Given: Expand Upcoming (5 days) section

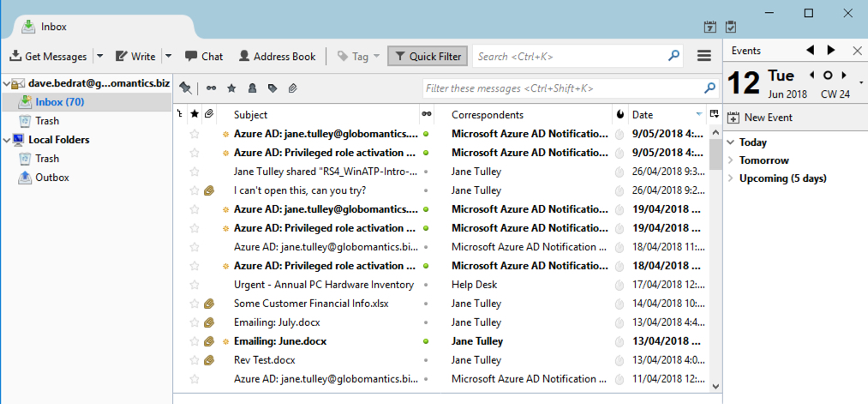Looking at the screenshot, I should 730,178.
